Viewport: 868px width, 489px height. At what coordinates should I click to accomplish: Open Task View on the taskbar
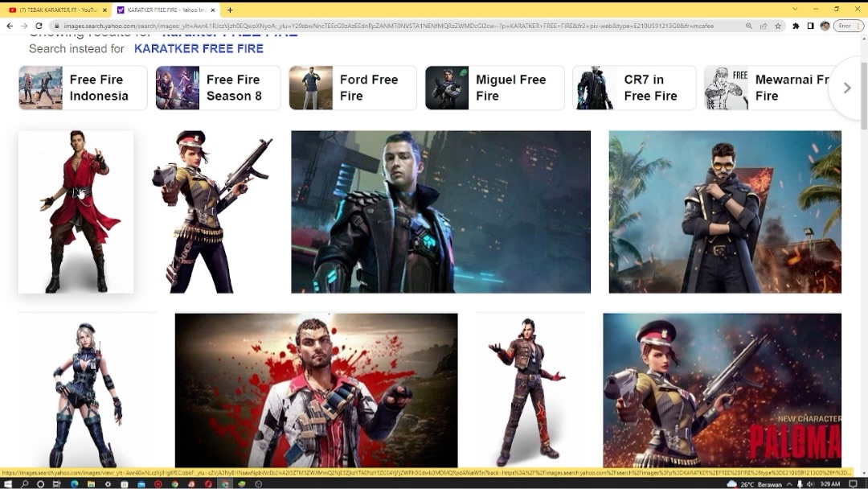click(x=56, y=484)
